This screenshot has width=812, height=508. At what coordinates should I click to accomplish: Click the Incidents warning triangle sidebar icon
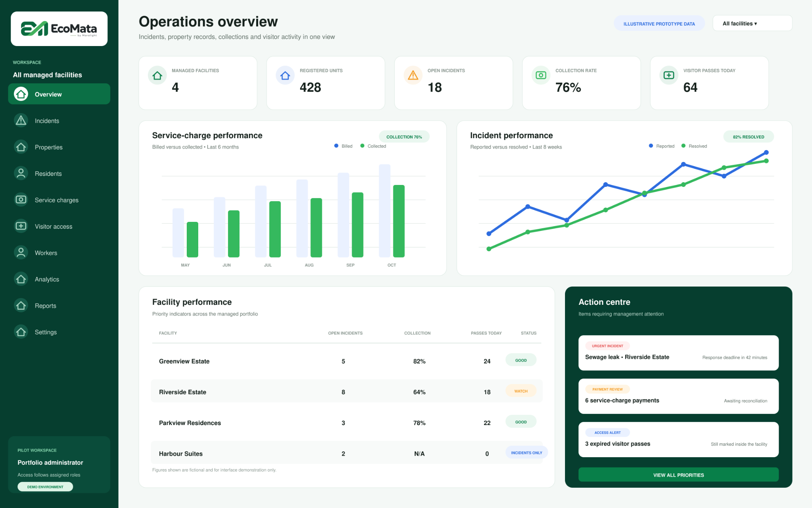pos(21,120)
